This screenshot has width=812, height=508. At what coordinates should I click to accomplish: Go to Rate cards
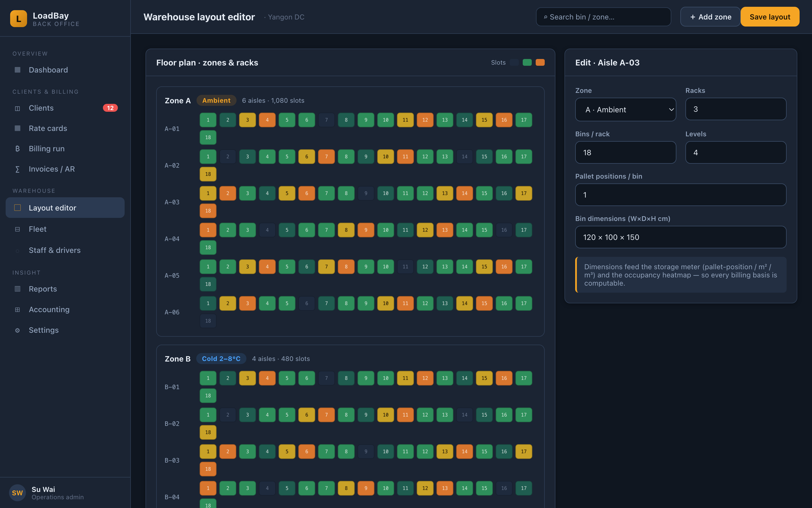(65, 128)
